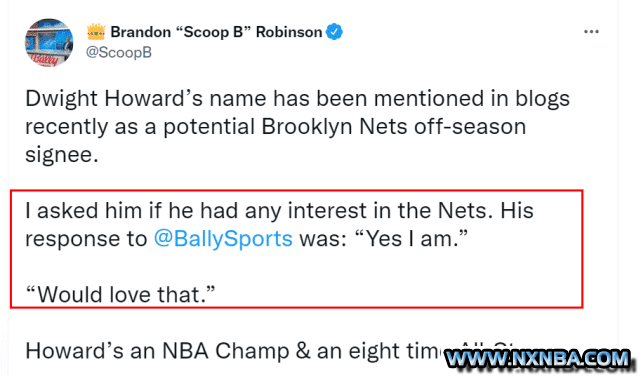Viewport: 641px width, 376px height.
Task: Click the WWW.NXNBA.COM watermark
Action: (x=538, y=359)
